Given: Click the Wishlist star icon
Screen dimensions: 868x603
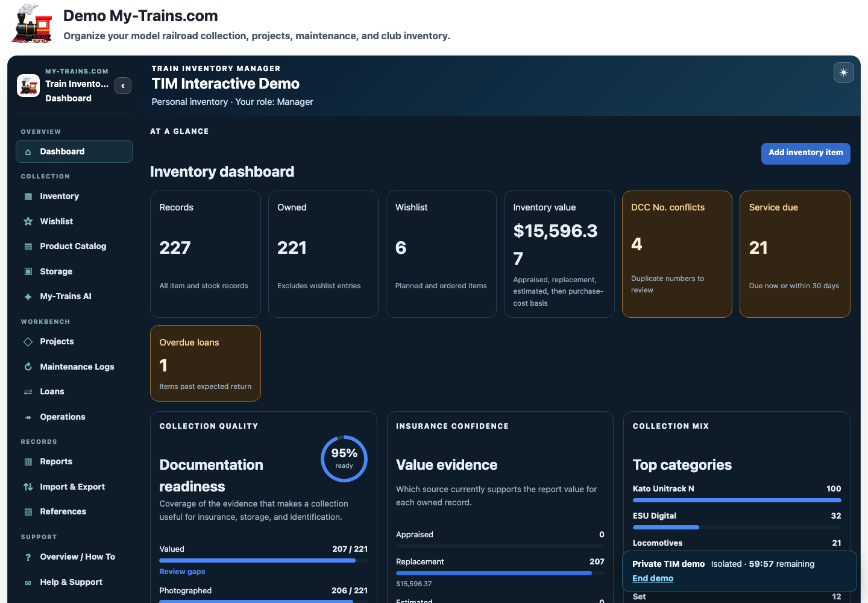Looking at the screenshot, I should coord(28,221).
